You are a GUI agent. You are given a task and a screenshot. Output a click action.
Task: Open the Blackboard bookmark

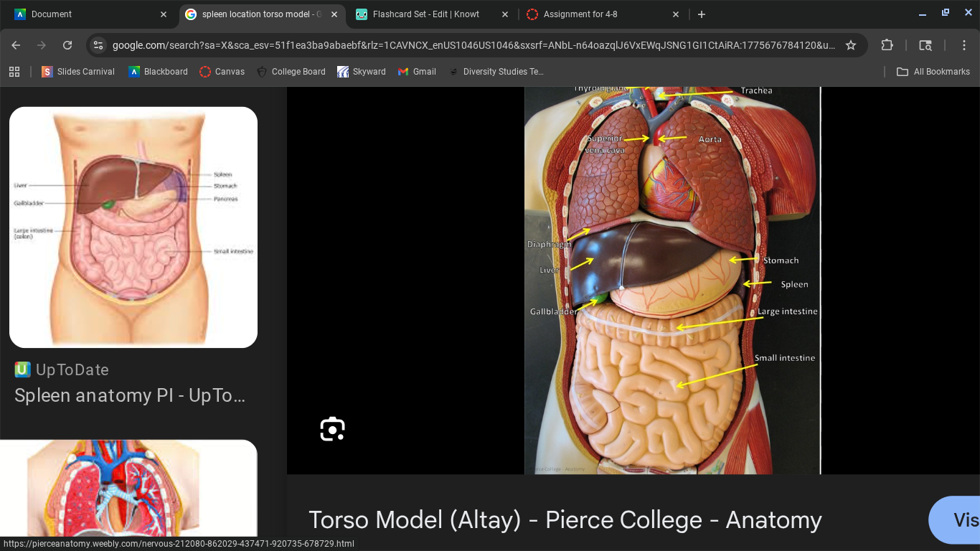(x=158, y=72)
